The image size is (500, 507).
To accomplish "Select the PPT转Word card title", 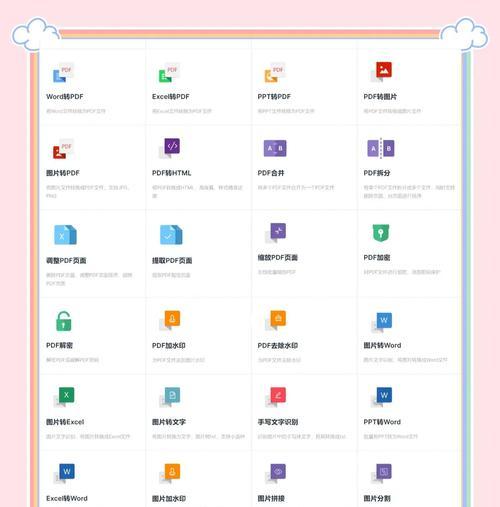I will pos(382,422).
